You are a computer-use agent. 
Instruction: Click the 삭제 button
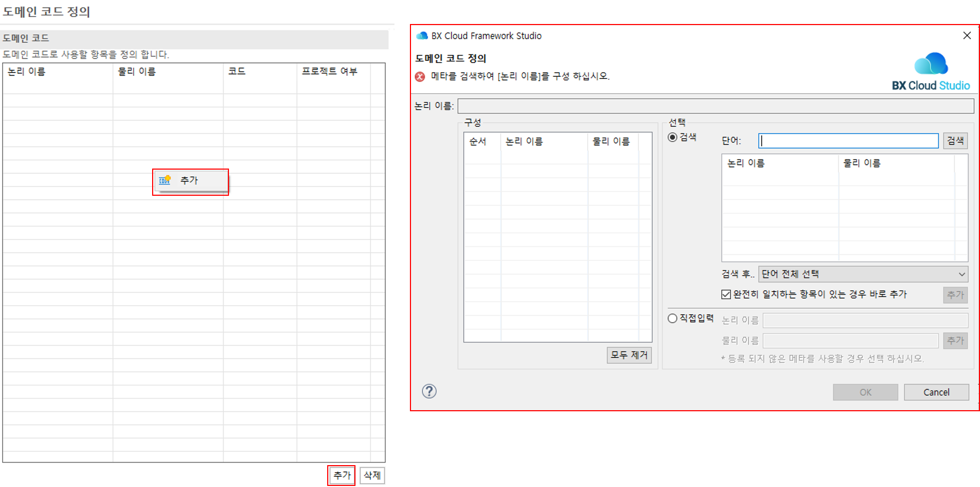pyautogui.click(x=372, y=475)
